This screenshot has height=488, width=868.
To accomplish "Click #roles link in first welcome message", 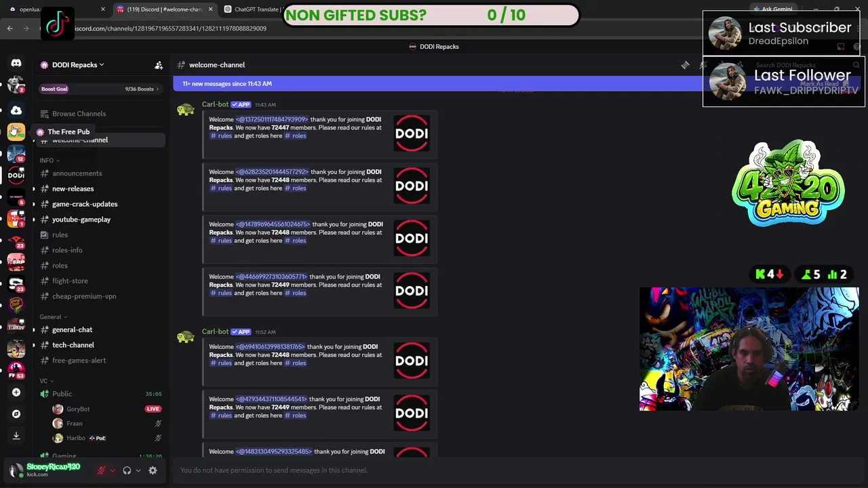I will [x=295, y=136].
